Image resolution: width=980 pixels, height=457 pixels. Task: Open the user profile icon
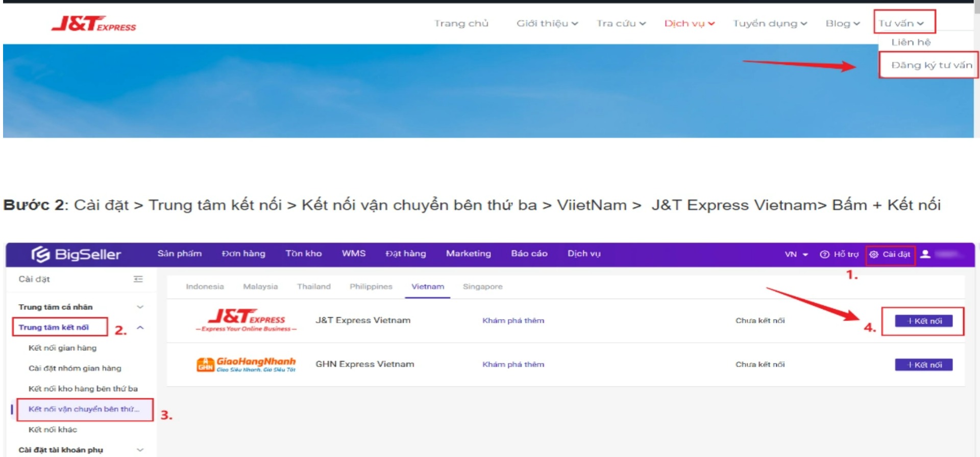925,254
